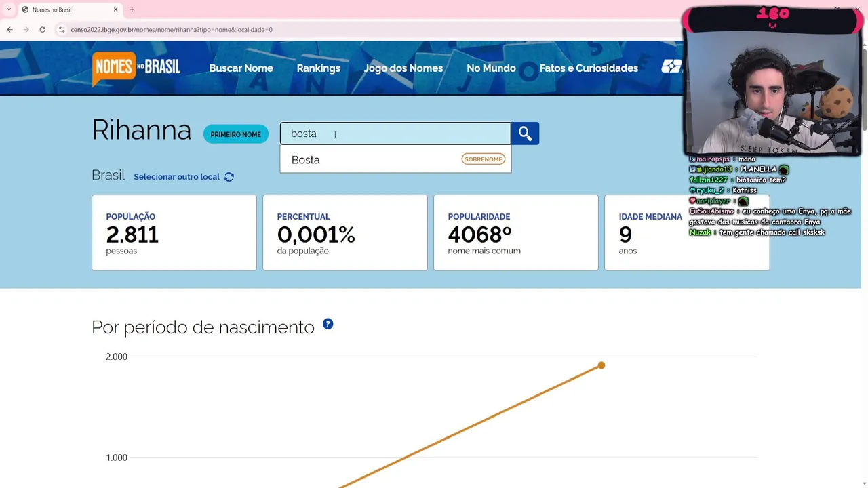
Task: Click the IBGE logo in header
Action: click(671, 66)
